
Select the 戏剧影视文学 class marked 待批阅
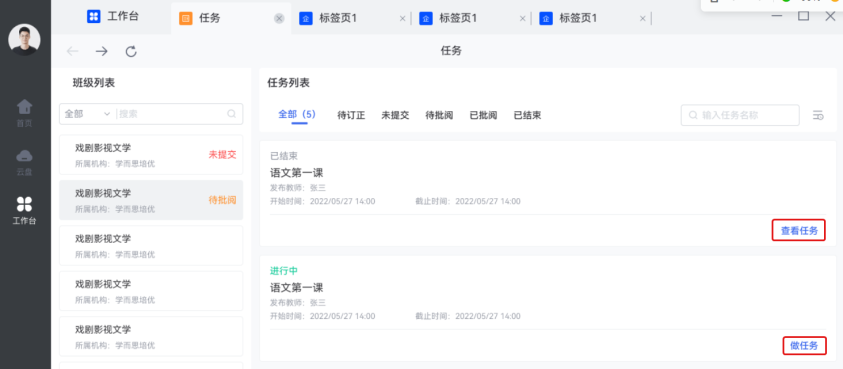click(151, 200)
